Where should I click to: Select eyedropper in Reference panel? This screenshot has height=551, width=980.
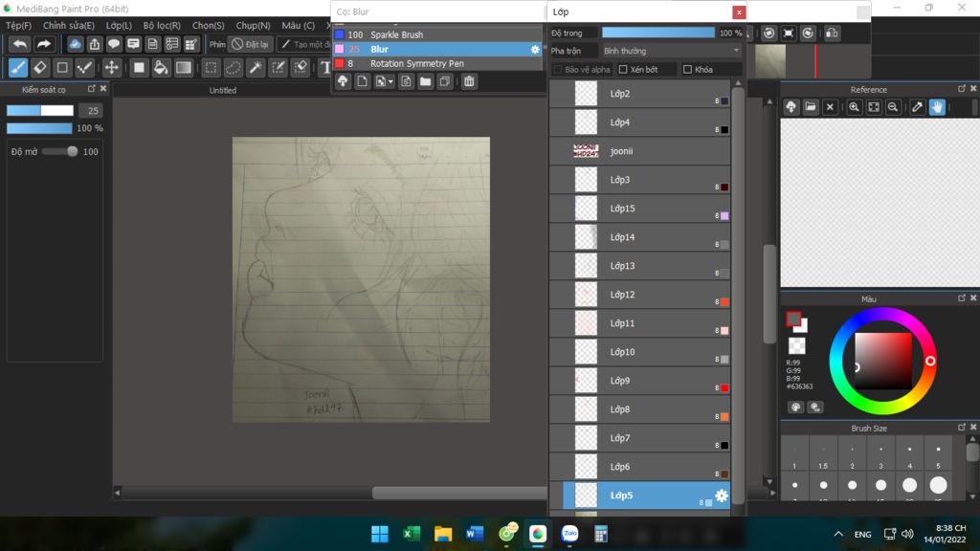point(918,107)
